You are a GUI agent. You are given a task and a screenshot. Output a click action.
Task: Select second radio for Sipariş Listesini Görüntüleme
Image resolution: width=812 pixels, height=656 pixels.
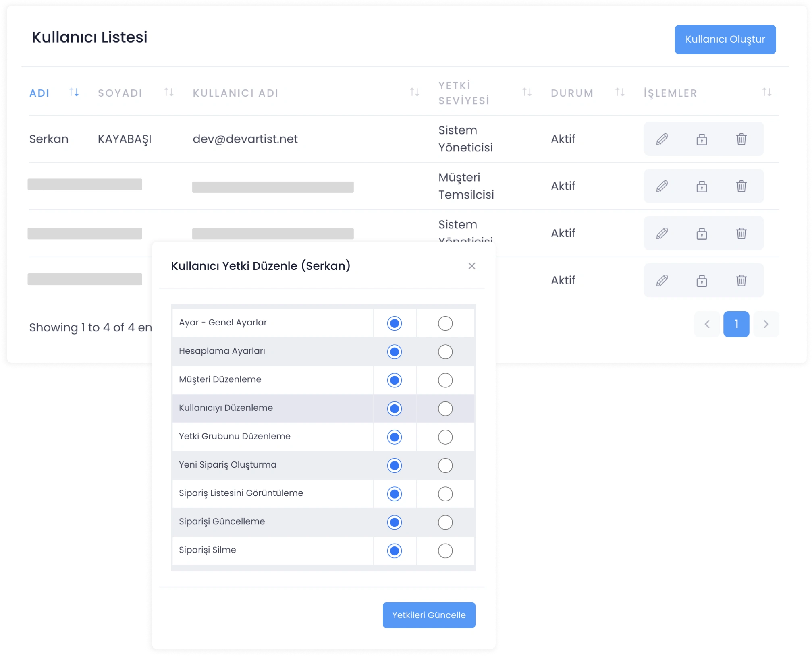click(x=445, y=494)
